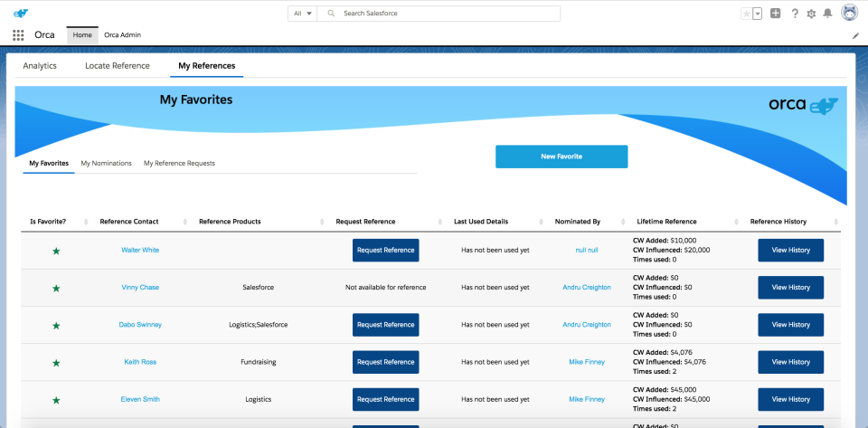This screenshot has height=428, width=868.
Task: Open the Orca Admin navigation tab
Action: pyautogui.click(x=122, y=35)
